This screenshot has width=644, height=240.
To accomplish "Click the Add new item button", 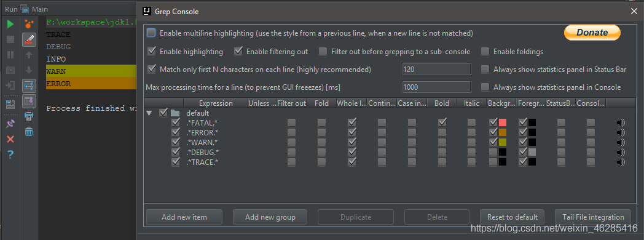I will coord(184,217).
